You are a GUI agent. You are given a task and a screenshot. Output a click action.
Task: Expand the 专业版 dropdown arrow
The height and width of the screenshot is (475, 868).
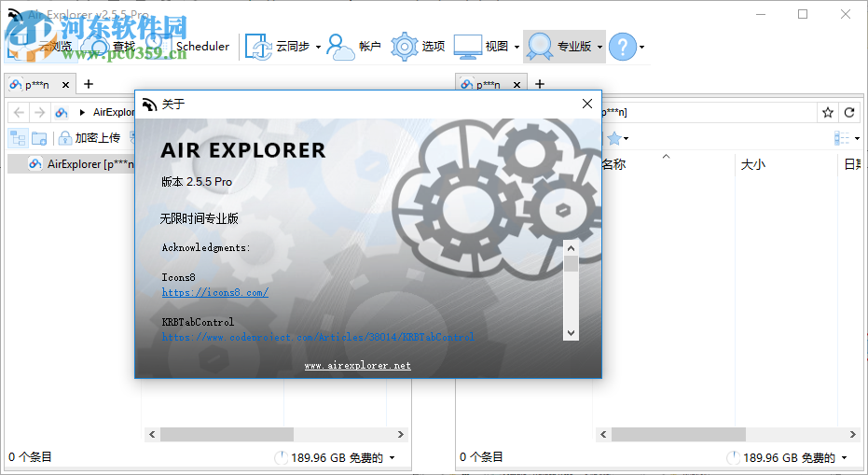(x=599, y=47)
